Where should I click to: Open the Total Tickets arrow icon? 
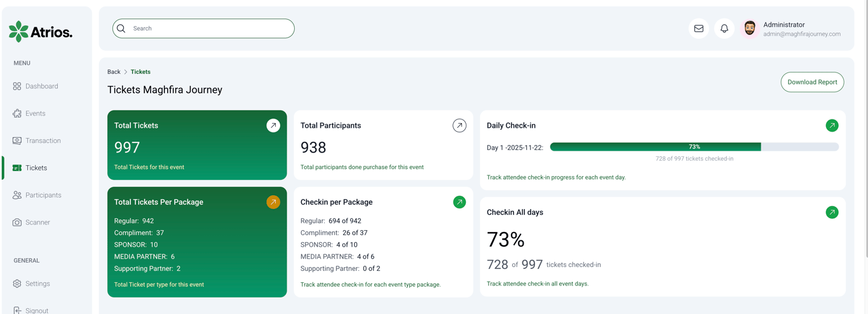click(273, 126)
